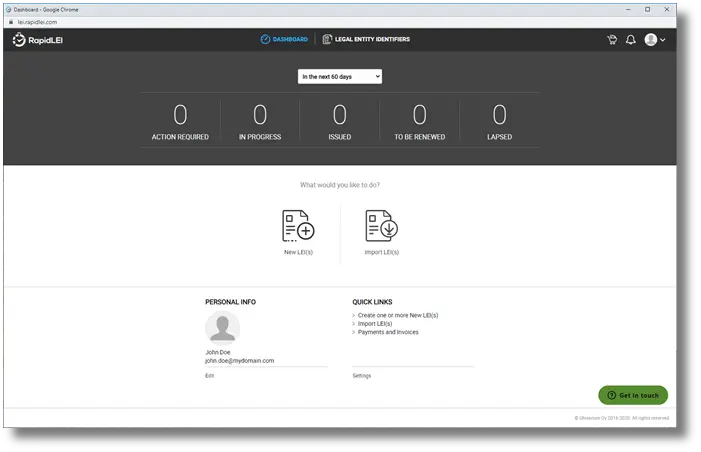701x452 pixels.
Task: Click the site padlock icon
Action: [x=11, y=22]
